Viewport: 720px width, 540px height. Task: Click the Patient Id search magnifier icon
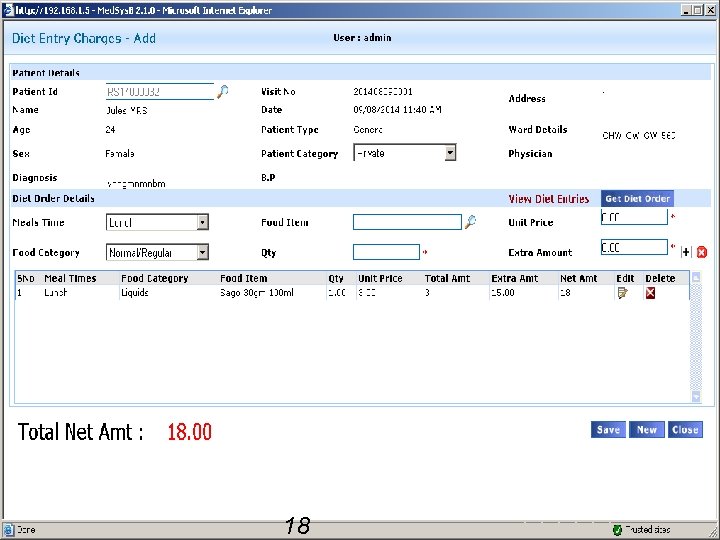(x=223, y=91)
